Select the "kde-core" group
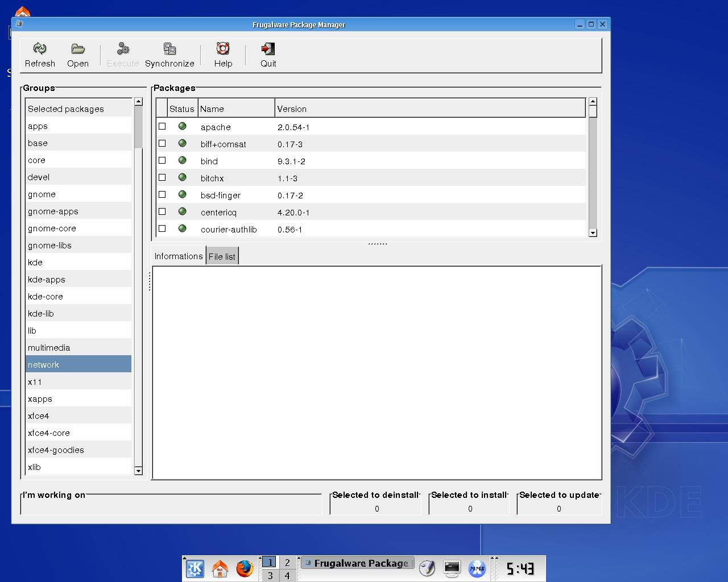The width and height of the screenshot is (728, 582). pos(78,296)
